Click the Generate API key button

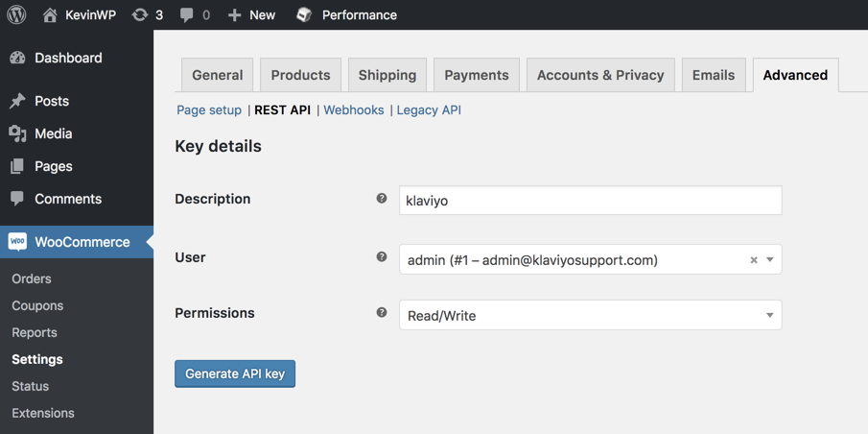[235, 374]
